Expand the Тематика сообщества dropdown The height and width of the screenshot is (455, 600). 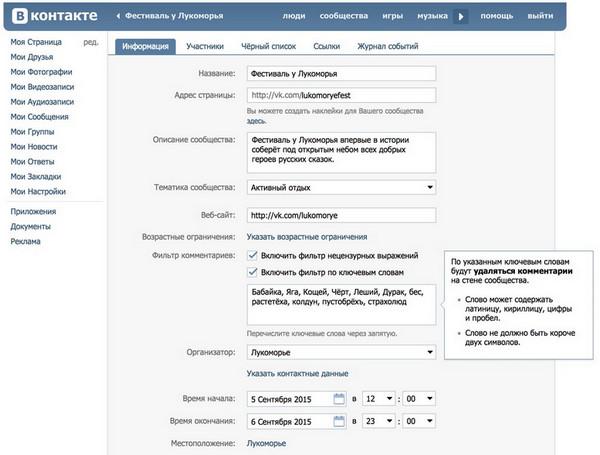point(340,187)
